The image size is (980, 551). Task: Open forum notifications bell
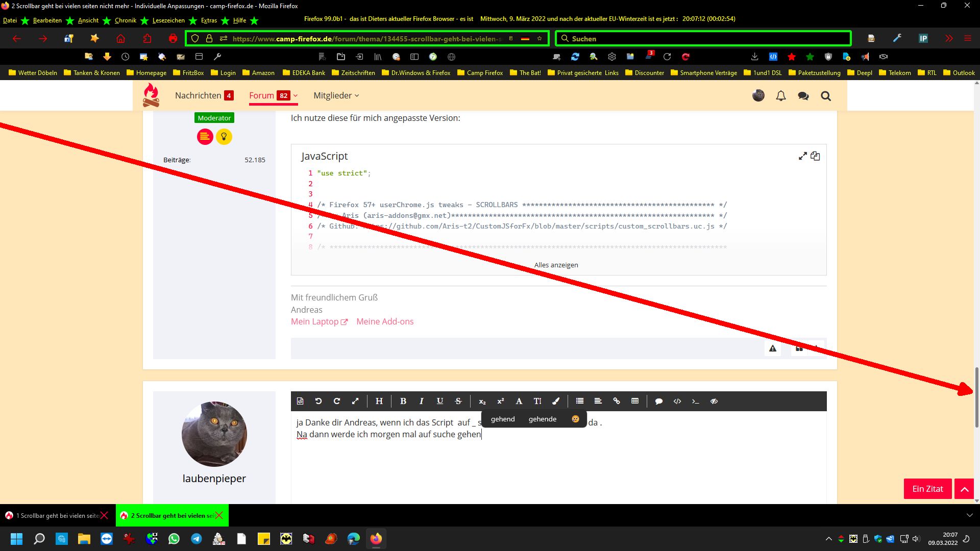click(x=780, y=95)
